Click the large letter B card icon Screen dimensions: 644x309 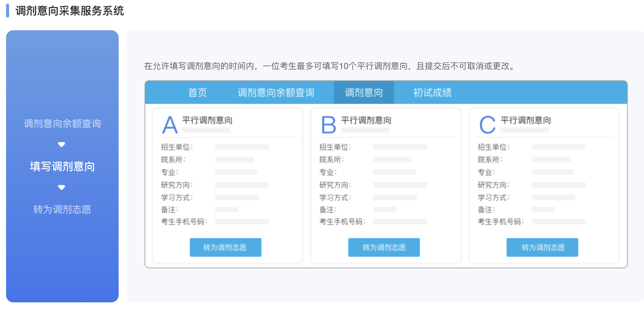point(329,125)
